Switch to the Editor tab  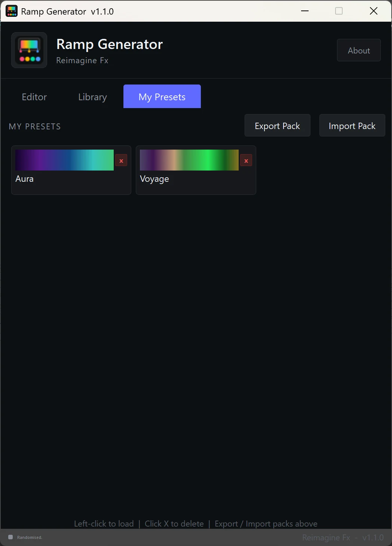34,97
